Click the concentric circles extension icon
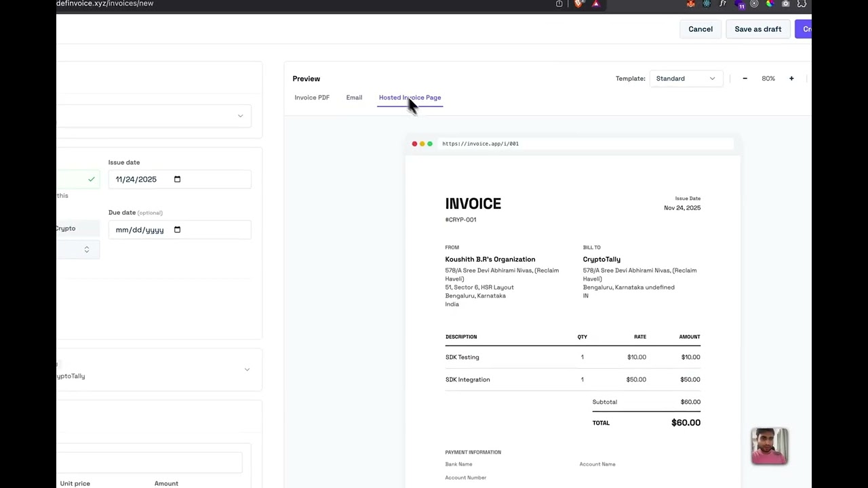 click(754, 3)
